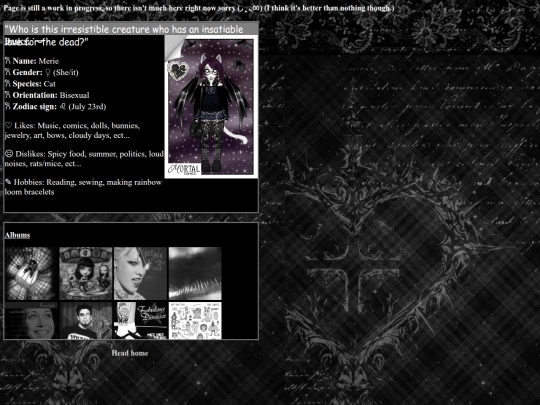Click the 'Page is still a work in progress' notice
The width and height of the screenshot is (540, 405).
(x=199, y=8)
